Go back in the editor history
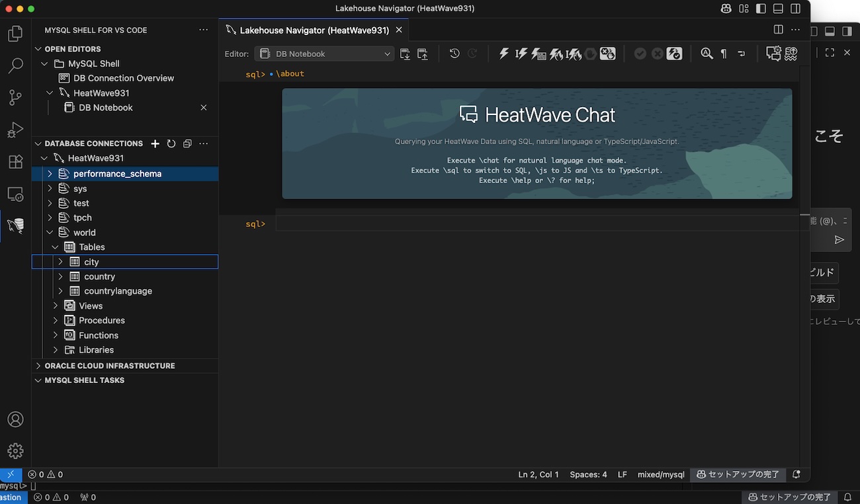This screenshot has width=860, height=504. 454,54
